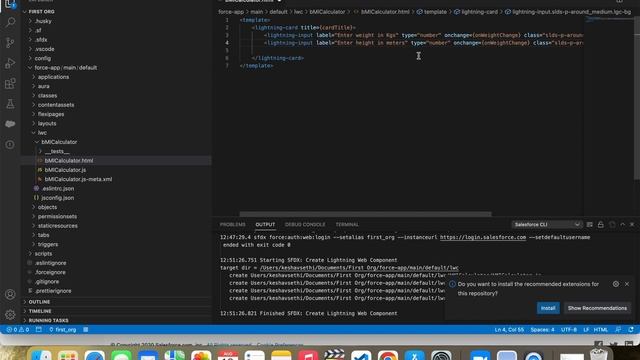Switch to the Terminal tab
The width and height of the screenshot is (640, 360).
347,224
